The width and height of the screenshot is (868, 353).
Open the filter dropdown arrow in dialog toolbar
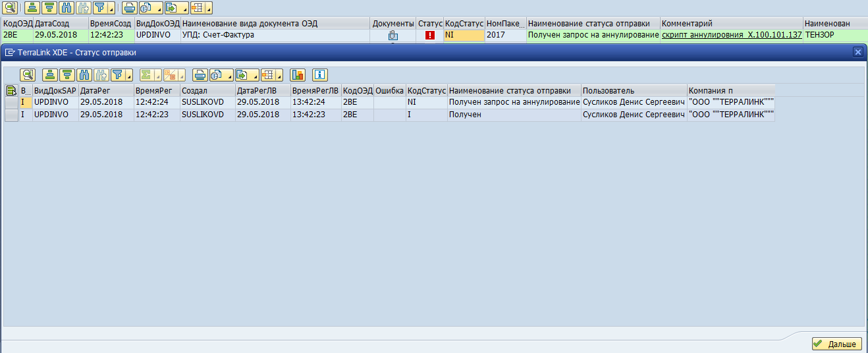click(x=130, y=76)
